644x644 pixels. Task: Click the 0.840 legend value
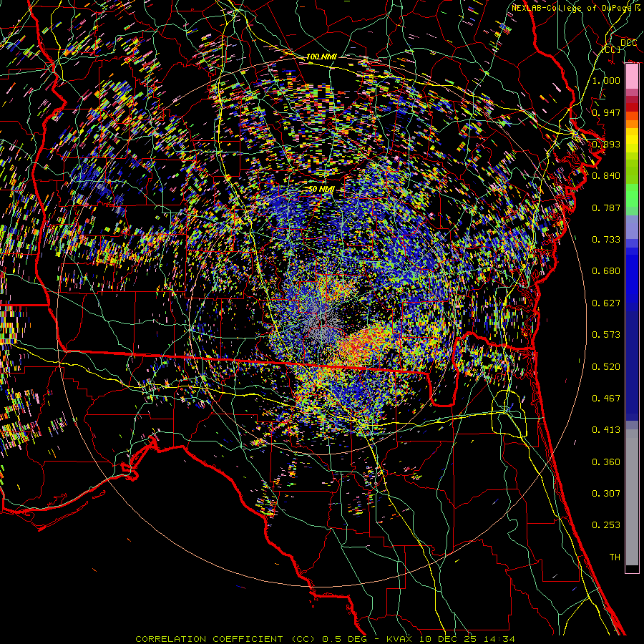point(606,176)
